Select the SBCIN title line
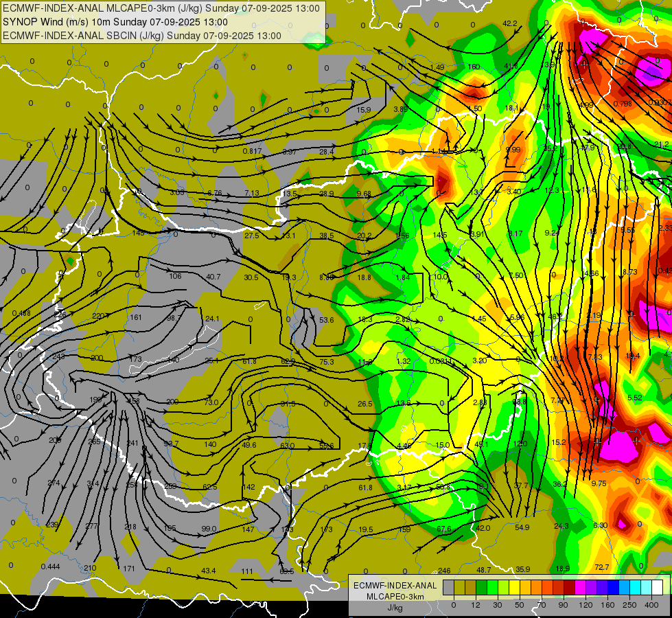672x618 pixels. (x=142, y=36)
